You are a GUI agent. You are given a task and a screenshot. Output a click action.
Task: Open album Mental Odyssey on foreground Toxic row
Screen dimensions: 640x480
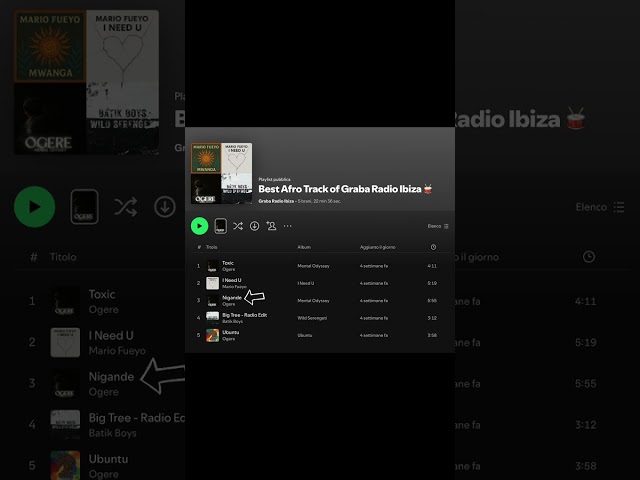(x=313, y=266)
